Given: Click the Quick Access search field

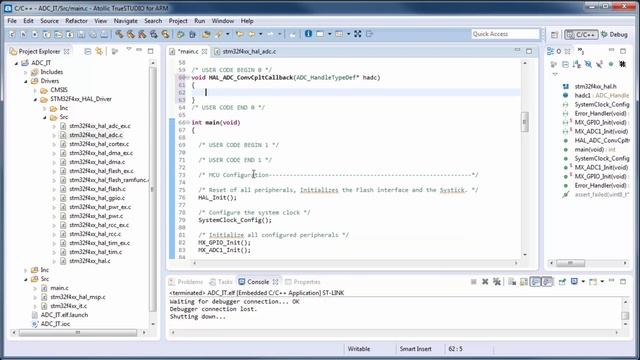Looking at the screenshot, I should tap(505, 34).
